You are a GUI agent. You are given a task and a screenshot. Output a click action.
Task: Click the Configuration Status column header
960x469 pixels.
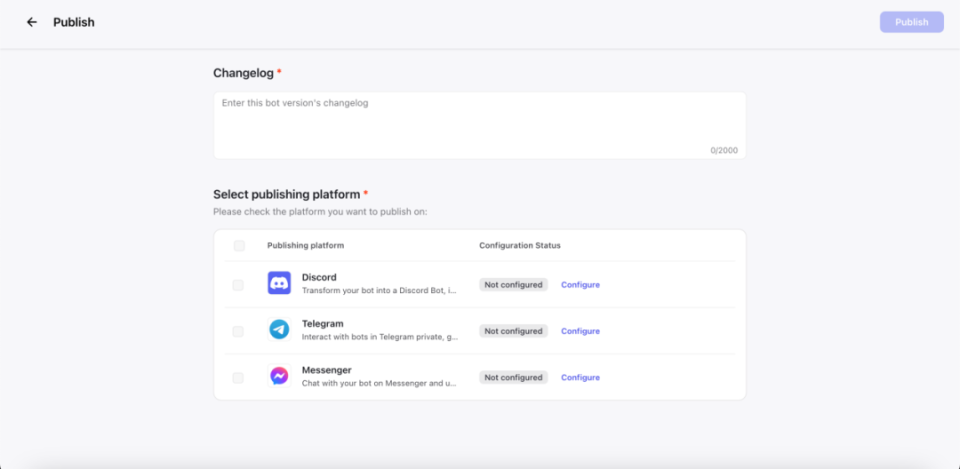click(x=519, y=246)
